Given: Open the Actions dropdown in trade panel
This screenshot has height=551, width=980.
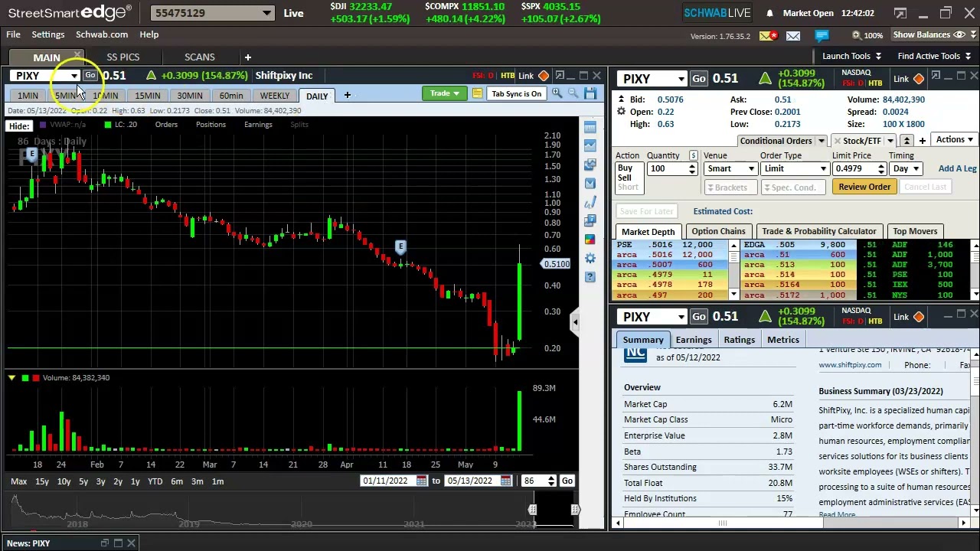Looking at the screenshot, I should tap(955, 139).
